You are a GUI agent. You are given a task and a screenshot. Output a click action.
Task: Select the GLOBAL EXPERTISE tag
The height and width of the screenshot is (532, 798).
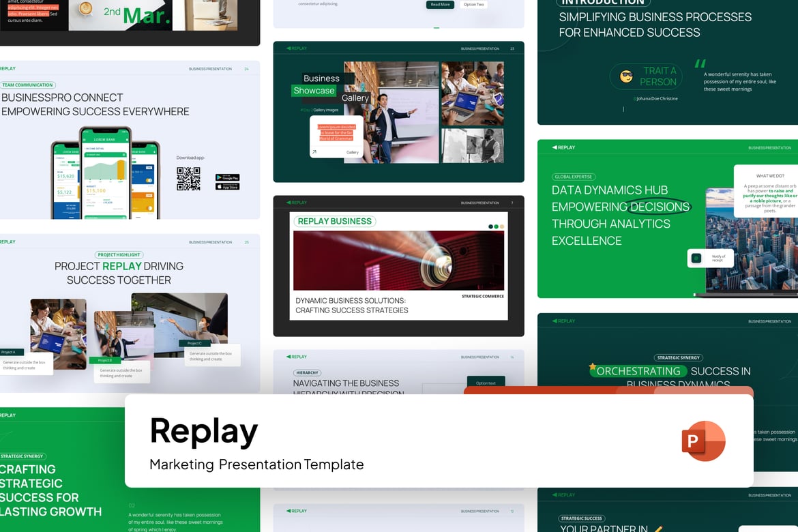coord(574,177)
